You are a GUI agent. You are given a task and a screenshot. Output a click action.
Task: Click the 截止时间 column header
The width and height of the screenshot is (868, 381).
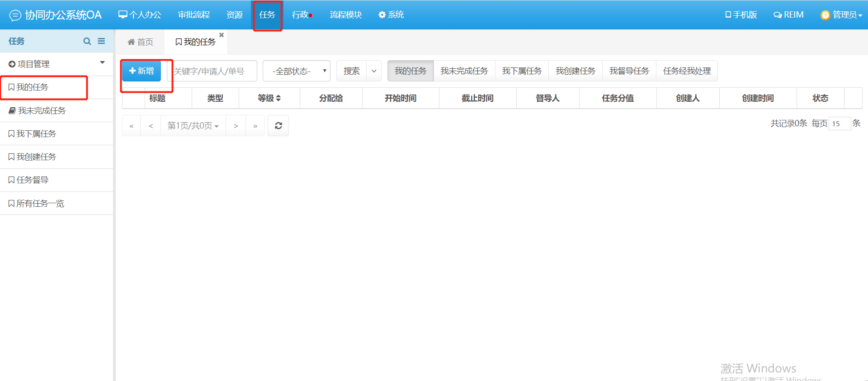[x=477, y=98]
